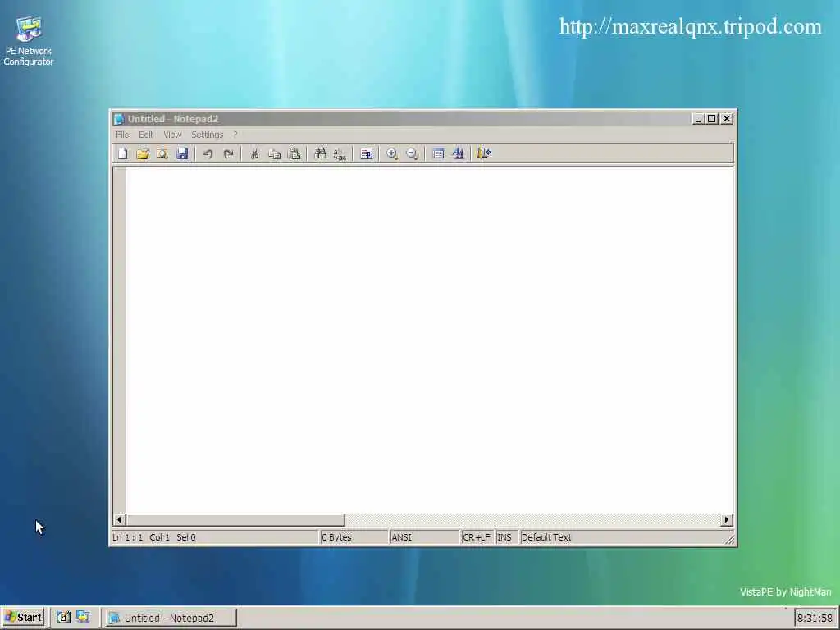Zoom in with the magnifier plus icon
Image resolution: width=840 pixels, height=630 pixels.
392,153
